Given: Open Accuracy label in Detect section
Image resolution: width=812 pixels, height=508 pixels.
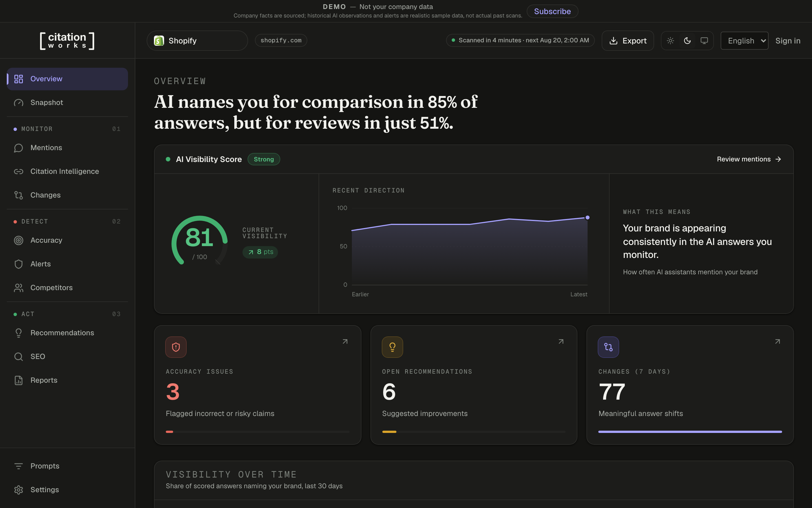Looking at the screenshot, I should click(x=46, y=240).
